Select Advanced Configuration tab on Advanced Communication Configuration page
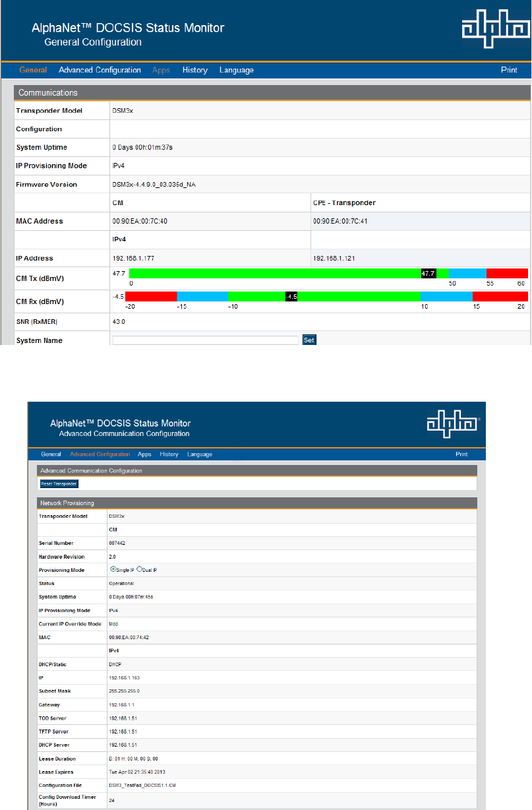The width and height of the screenshot is (532, 810). pyautogui.click(x=100, y=454)
